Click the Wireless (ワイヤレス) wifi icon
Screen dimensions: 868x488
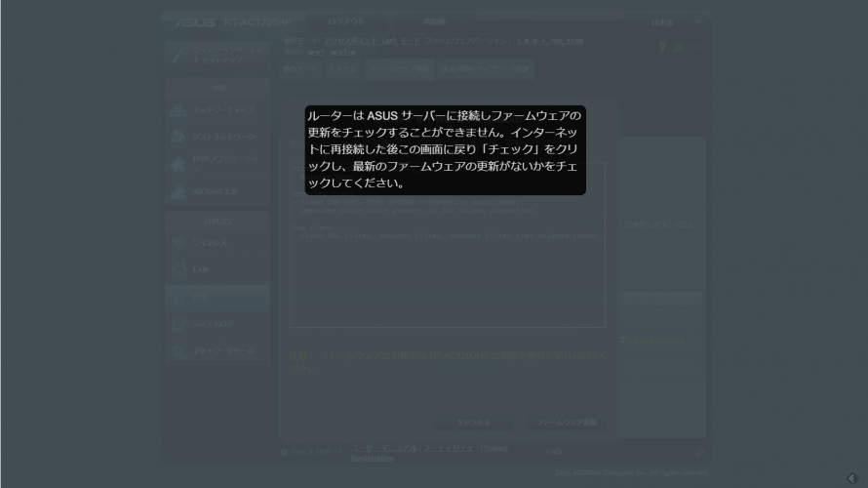point(178,243)
